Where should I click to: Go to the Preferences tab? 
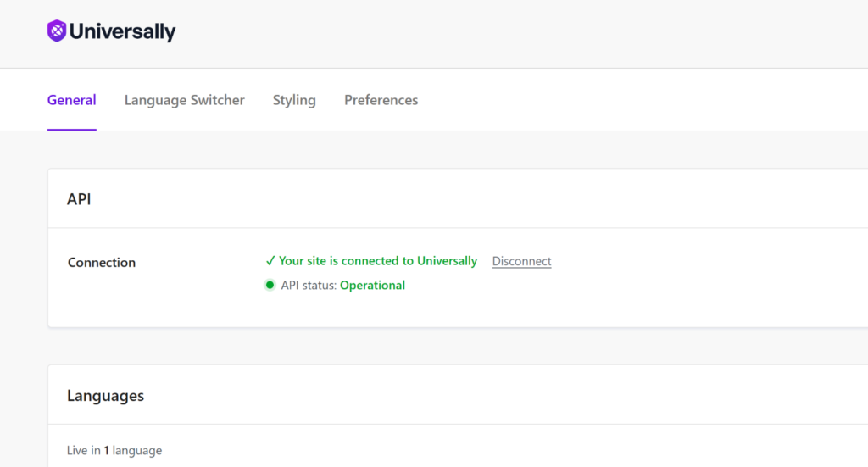(x=381, y=100)
